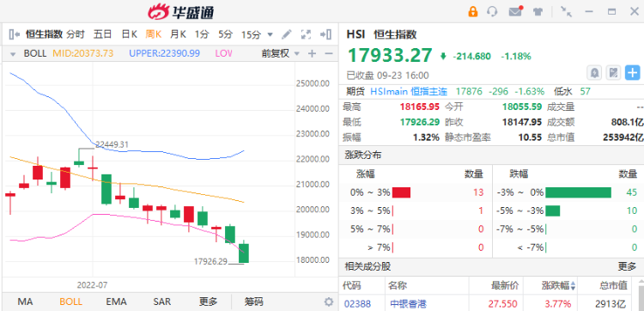Open indicator settings gear icon

(x=329, y=302)
